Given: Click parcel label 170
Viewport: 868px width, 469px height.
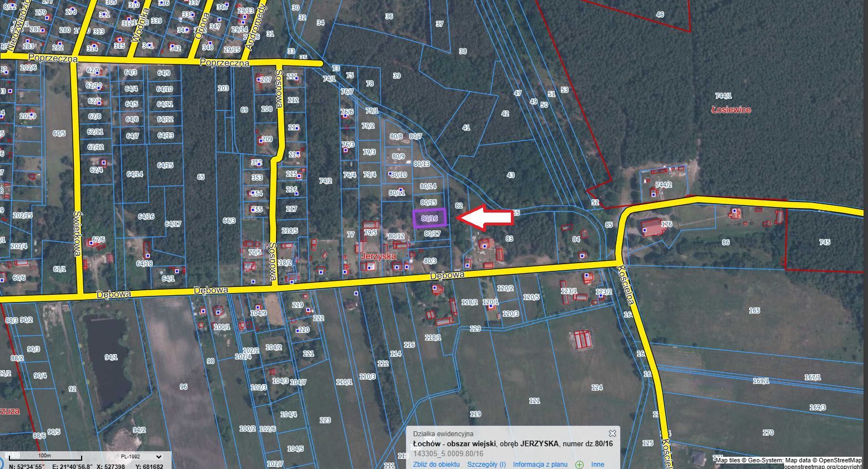Looking at the screenshot, I should coord(768,432).
